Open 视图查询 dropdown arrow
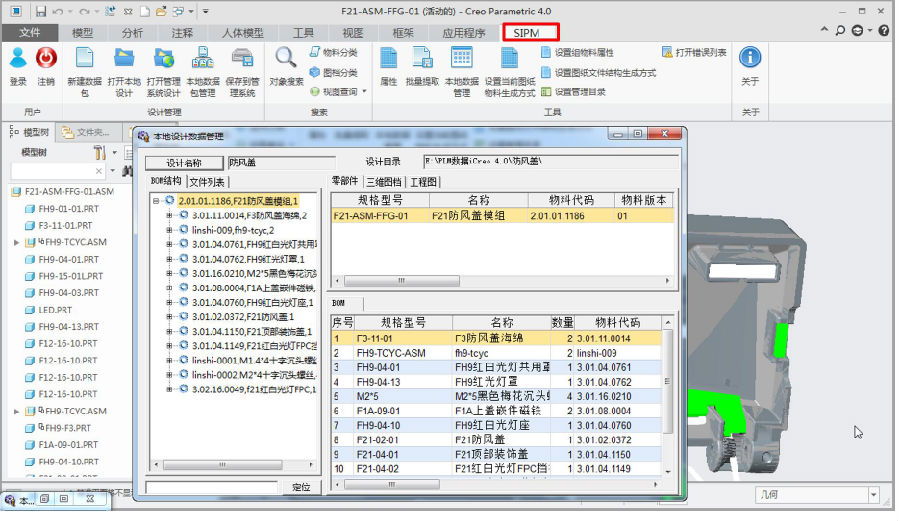Image resolution: width=900 pixels, height=521 pixels. [x=364, y=92]
